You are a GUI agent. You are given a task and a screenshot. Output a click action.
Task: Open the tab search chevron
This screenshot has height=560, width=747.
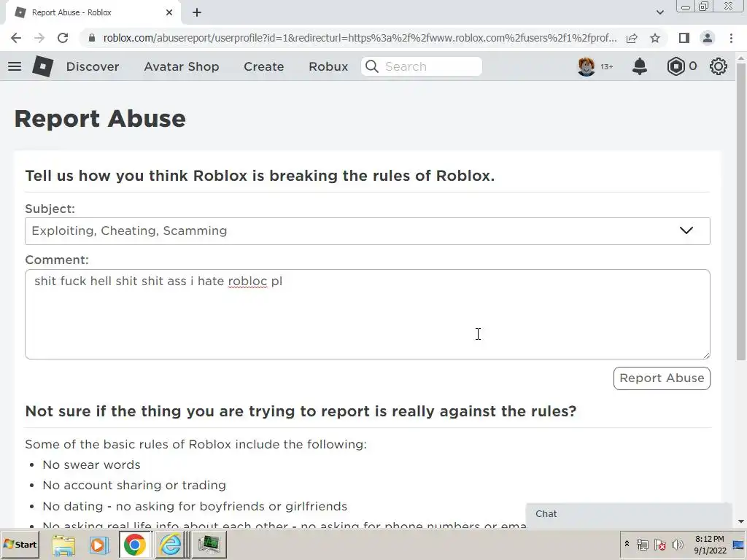[659, 12]
